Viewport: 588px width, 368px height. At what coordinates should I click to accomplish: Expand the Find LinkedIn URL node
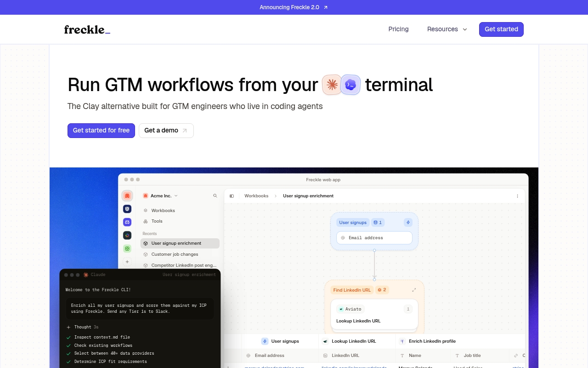pyautogui.click(x=414, y=290)
